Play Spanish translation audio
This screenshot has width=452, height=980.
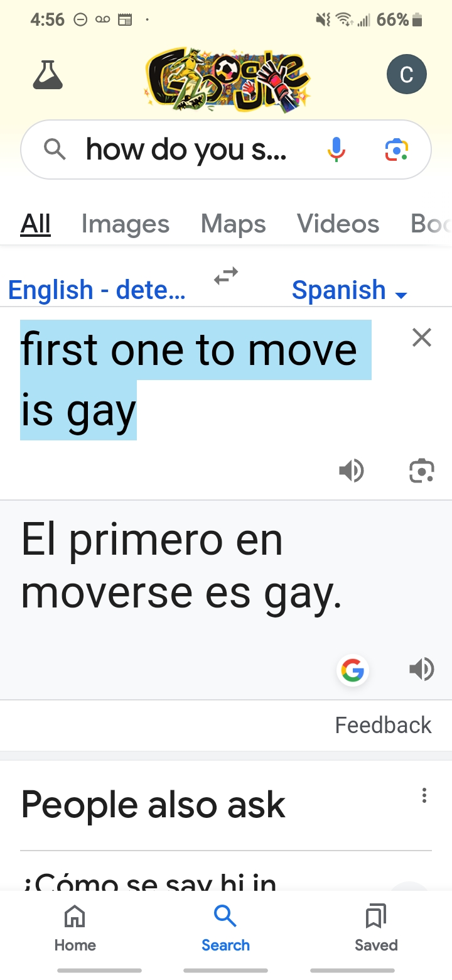point(421,669)
